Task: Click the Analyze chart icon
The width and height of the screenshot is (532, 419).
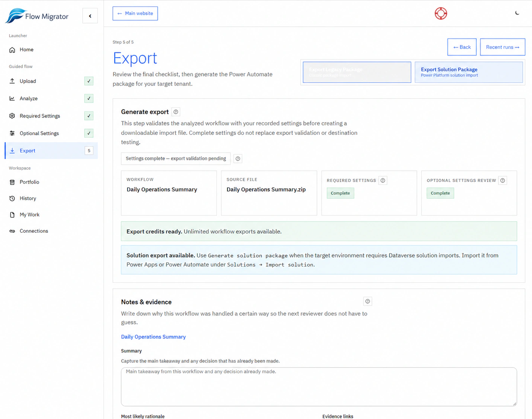Action: tap(12, 99)
